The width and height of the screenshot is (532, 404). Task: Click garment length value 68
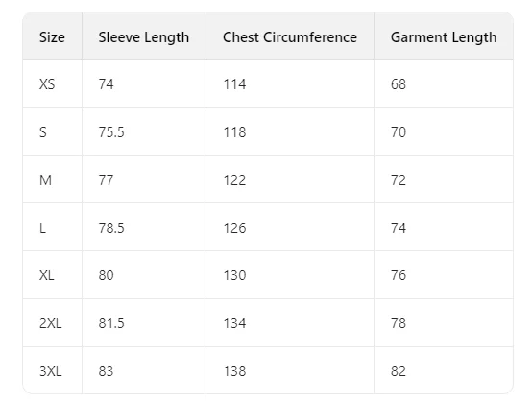coord(399,84)
